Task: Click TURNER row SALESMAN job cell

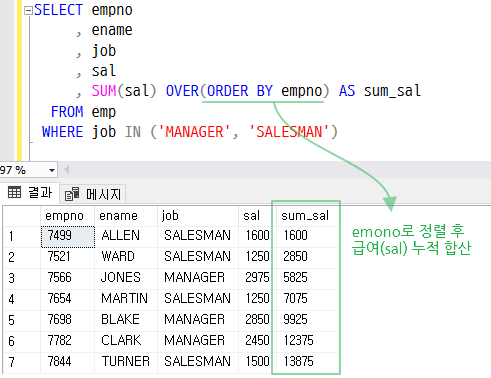Action: click(198, 362)
